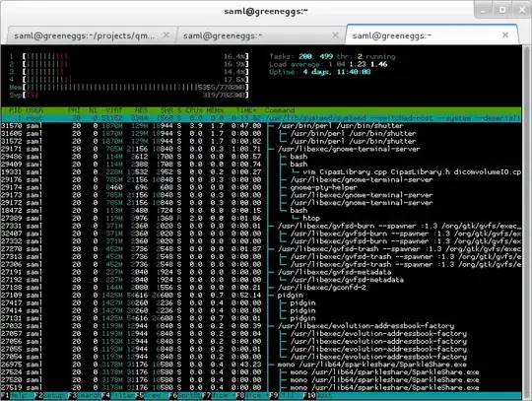Viewport: 532px width, 401px height.
Task: Switch to the middle saml@greeneggs:~ tab
Action: click(x=260, y=35)
